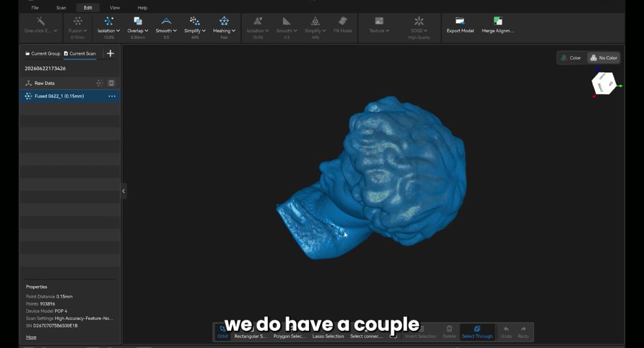Click the Scan Settings High Accuracy property

pos(70,319)
